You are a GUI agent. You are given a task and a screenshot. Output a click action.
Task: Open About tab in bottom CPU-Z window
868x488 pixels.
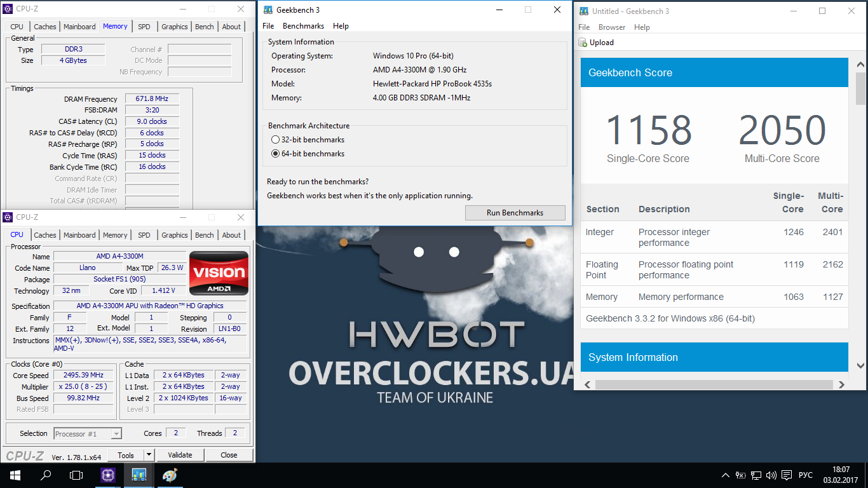(231, 235)
